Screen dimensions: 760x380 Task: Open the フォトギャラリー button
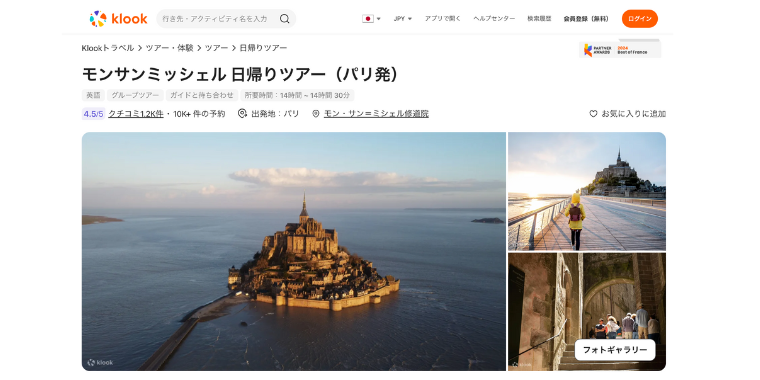click(x=615, y=350)
